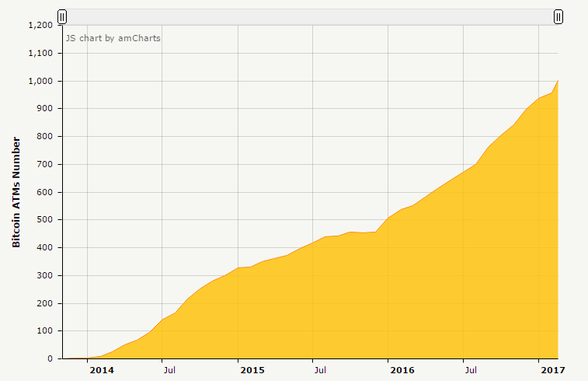Image resolution: width=588 pixels, height=381 pixels.
Task: Click the 1,200 value on the y-axis
Action: (40, 26)
